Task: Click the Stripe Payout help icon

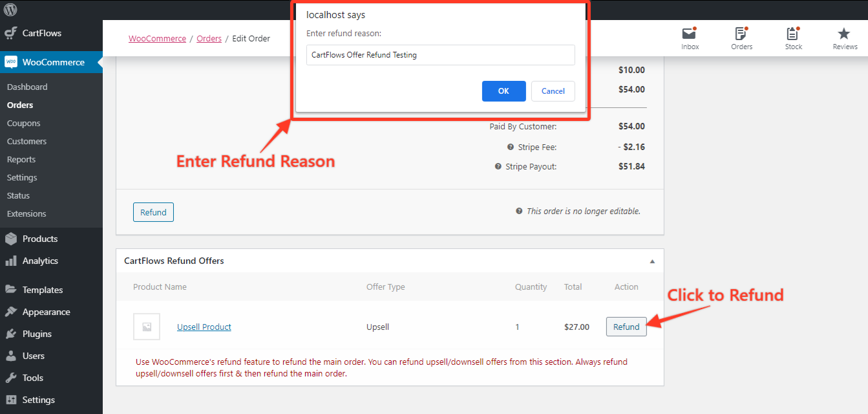Action: coord(498,166)
